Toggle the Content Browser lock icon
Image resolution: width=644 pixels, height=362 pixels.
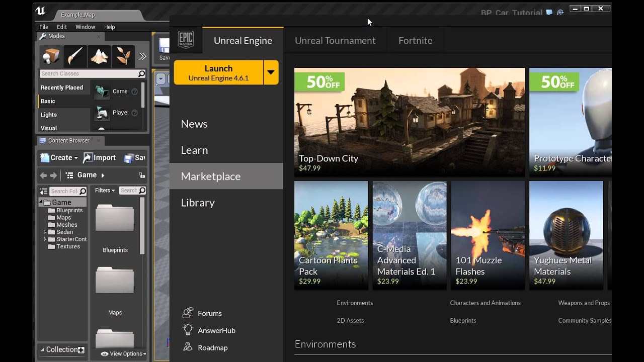pyautogui.click(x=142, y=175)
